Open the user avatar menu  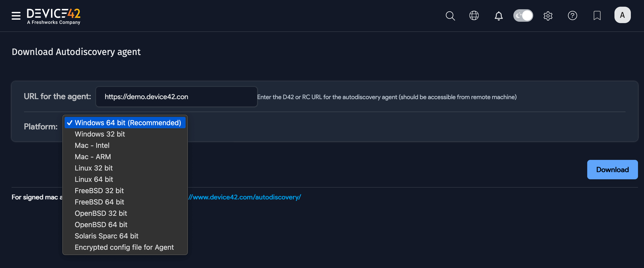(x=623, y=15)
